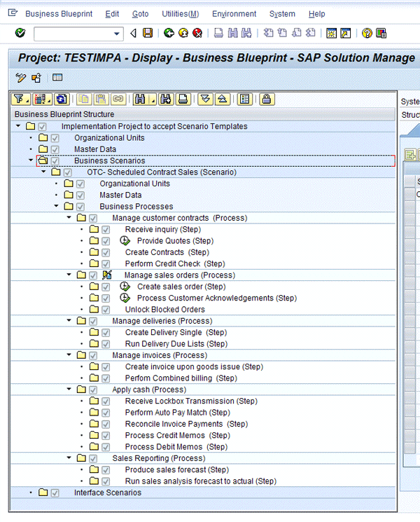Click the green Back arrow icon
The width and height of the screenshot is (420, 522).
(169, 33)
